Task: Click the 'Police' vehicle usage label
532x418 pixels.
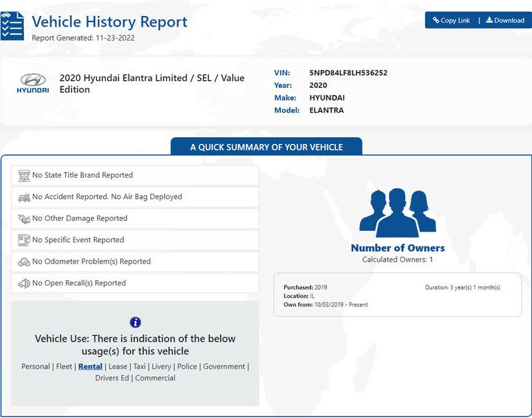Action: [188, 366]
